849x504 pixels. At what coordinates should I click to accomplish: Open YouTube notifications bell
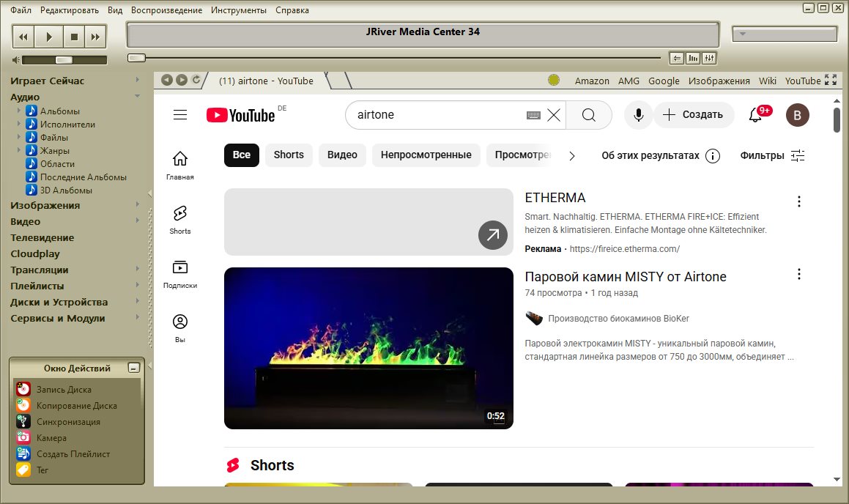click(755, 115)
